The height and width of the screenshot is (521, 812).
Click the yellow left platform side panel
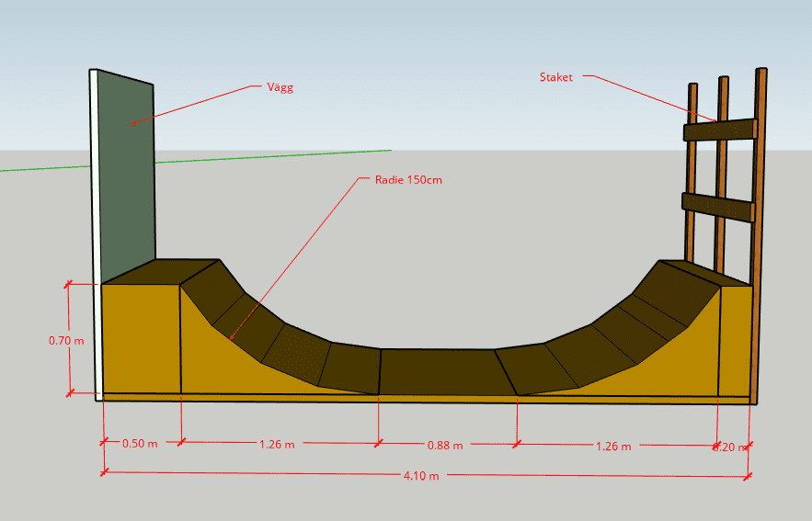(140, 338)
